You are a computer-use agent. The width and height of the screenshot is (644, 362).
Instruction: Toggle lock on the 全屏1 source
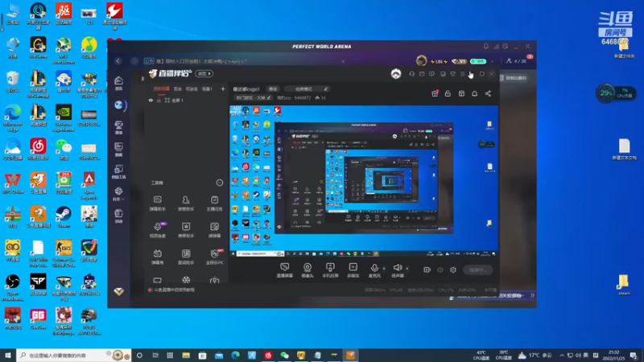pyautogui.click(x=159, y=100)
